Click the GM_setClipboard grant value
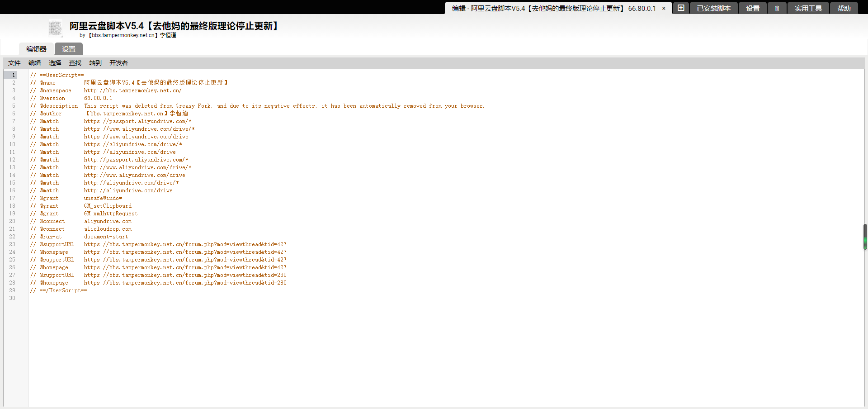This screenshot has width=868, height=409. click(108, 206)
